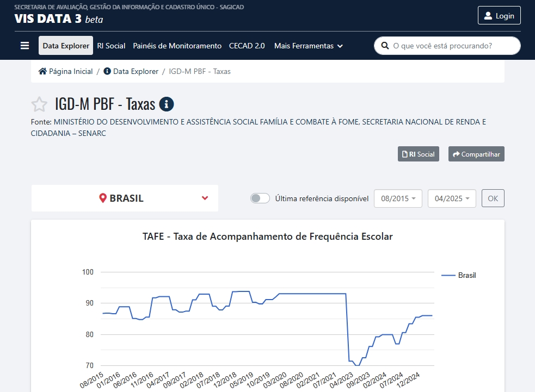535x392 pixels.
Task: Click the search magnifying glass icon
Action: [385, 46]
